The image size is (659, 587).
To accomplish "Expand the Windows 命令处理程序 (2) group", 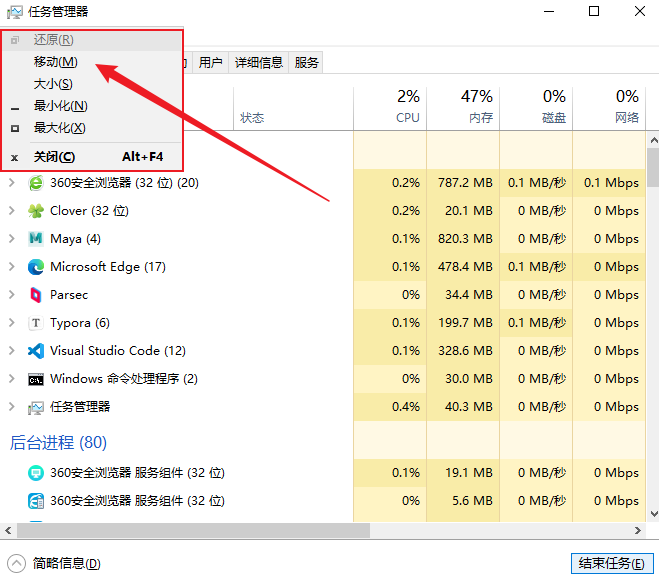I will click(12, 379).
